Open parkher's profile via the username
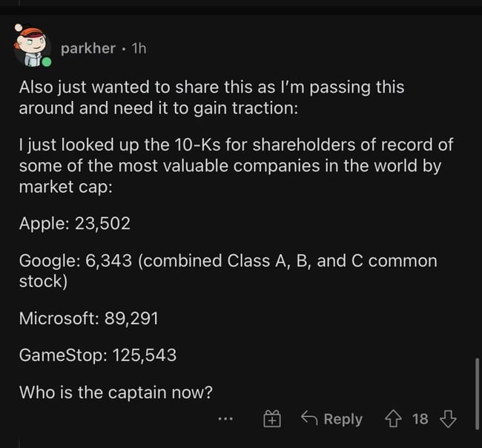 [x=88, y=48]
